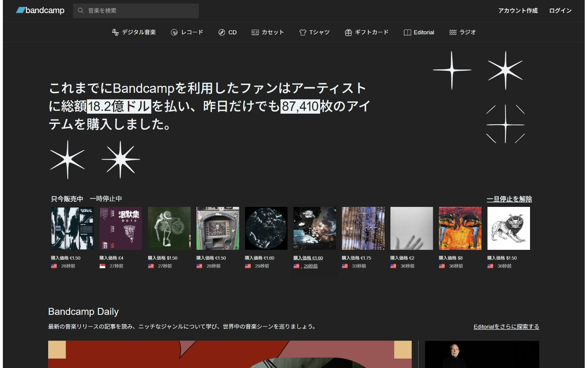
Task: Open the ギフトカード page
Action: 367,32
